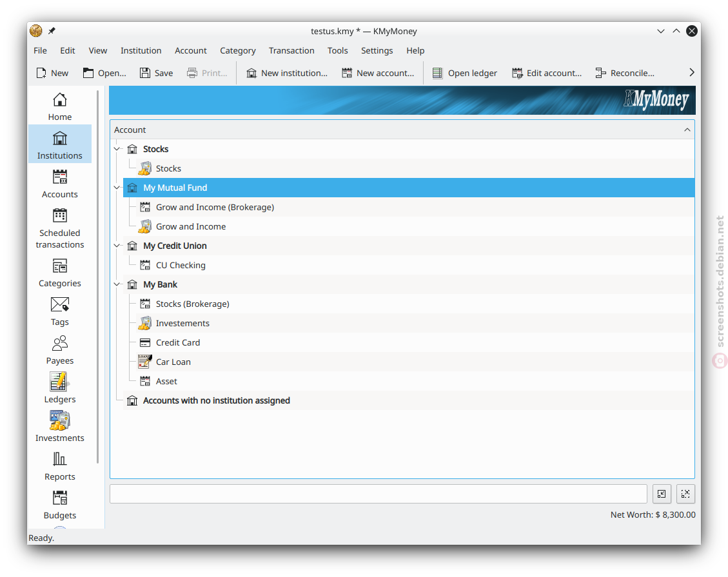
Task: Open Scheduled transactions view
Action: [x=60, y=228]
